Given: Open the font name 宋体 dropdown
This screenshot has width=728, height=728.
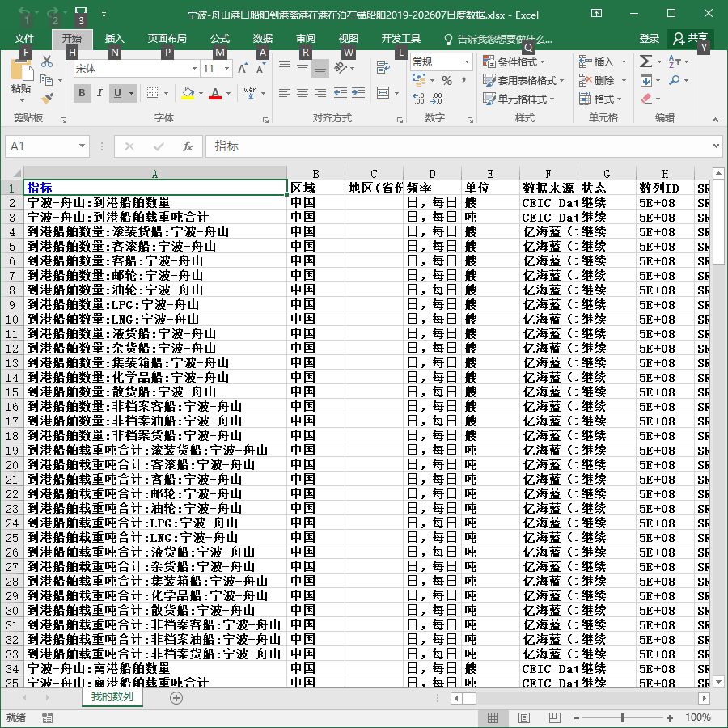Looking at the screenshot, I should [194, 69].
